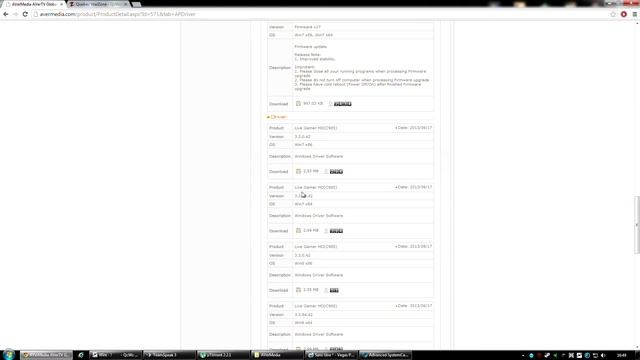
Task: Click 'Win8 x64' OS value text
Action: click(x=303, y=323)
